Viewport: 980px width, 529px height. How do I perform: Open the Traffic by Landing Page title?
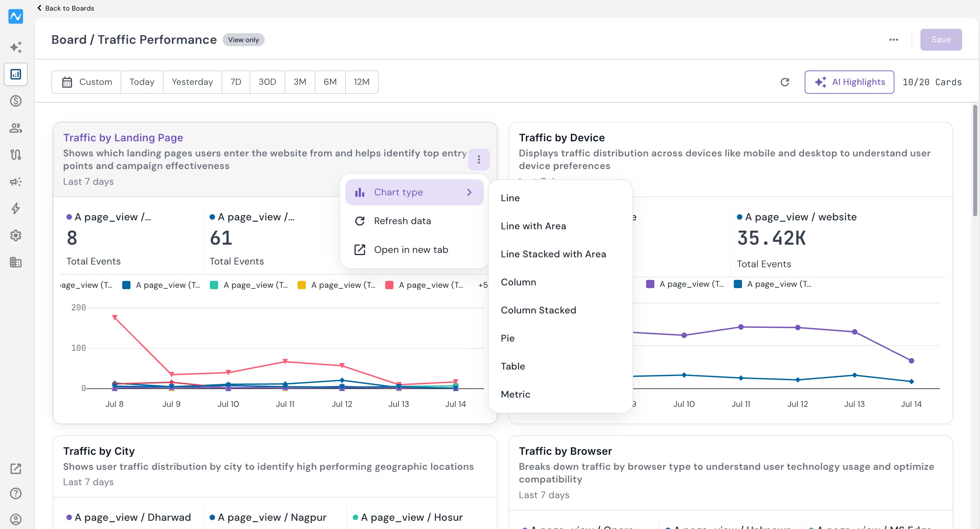[x=123, y=138]
